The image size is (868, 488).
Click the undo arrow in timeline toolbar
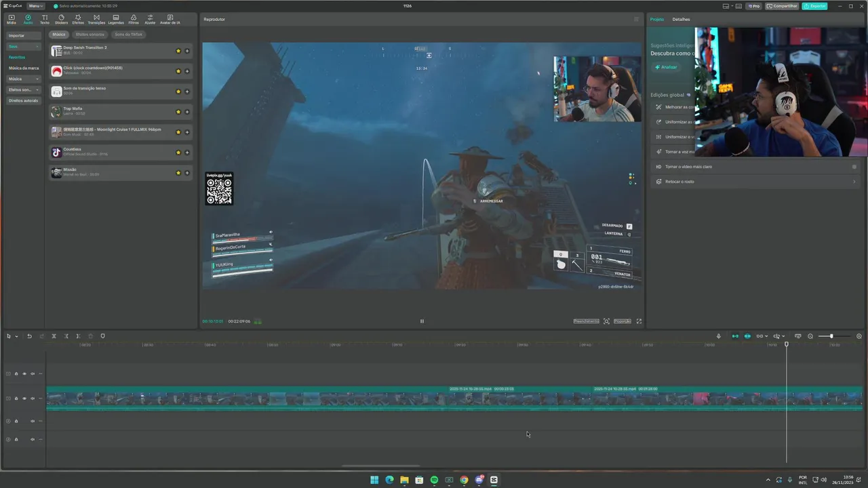point(29,336)
